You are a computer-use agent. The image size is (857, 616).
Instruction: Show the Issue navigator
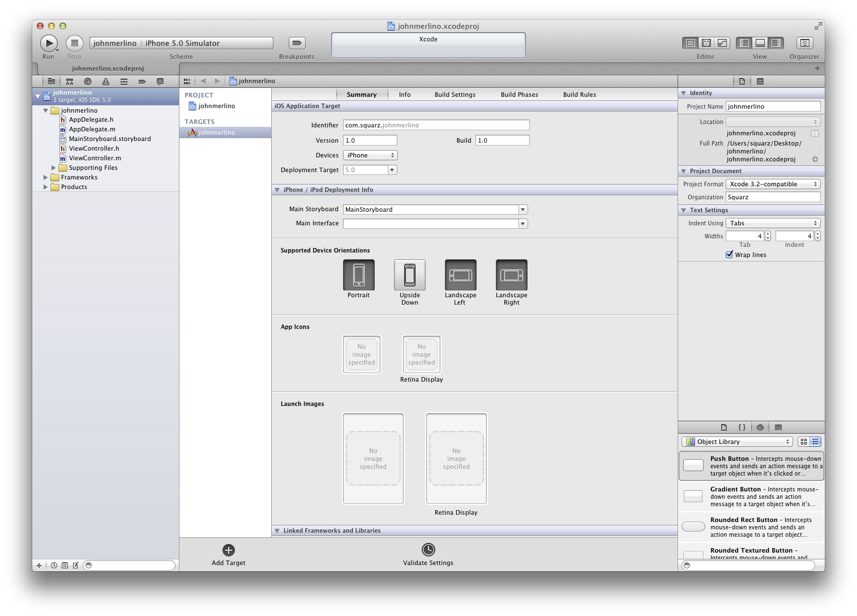pos(106,82)
